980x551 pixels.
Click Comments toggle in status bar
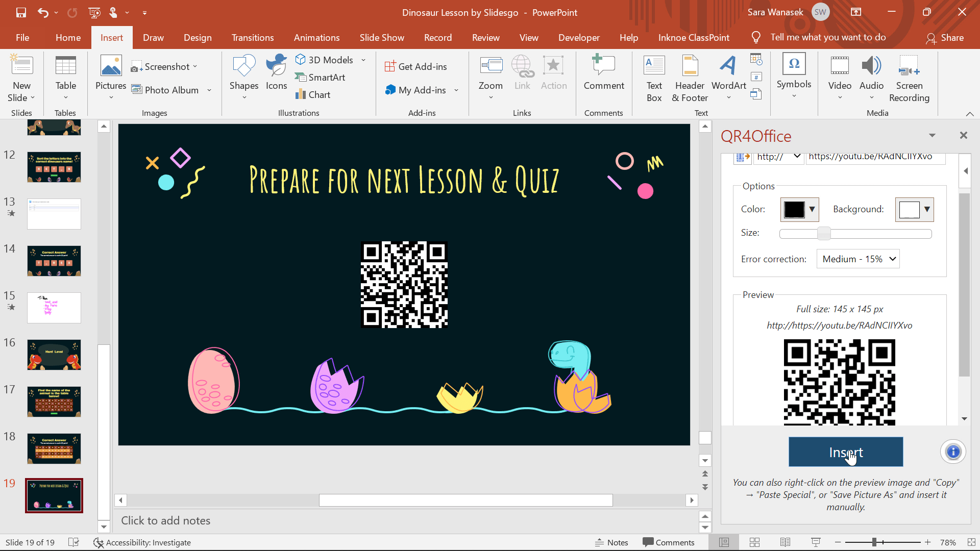668,542
